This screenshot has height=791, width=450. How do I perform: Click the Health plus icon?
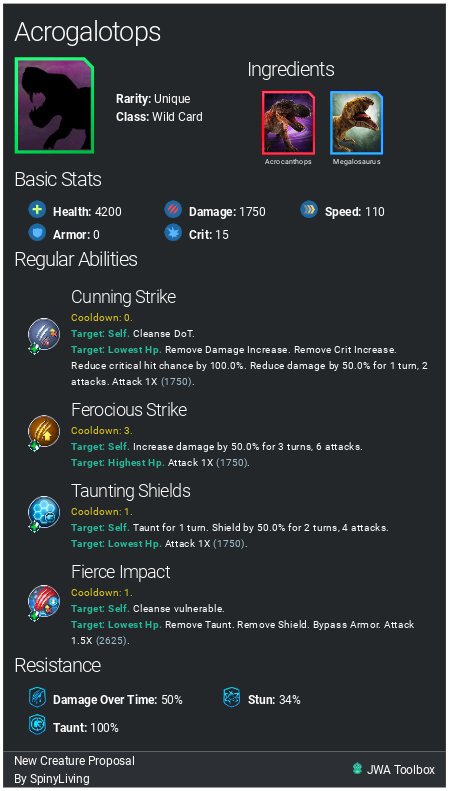[x=37, y=210]
